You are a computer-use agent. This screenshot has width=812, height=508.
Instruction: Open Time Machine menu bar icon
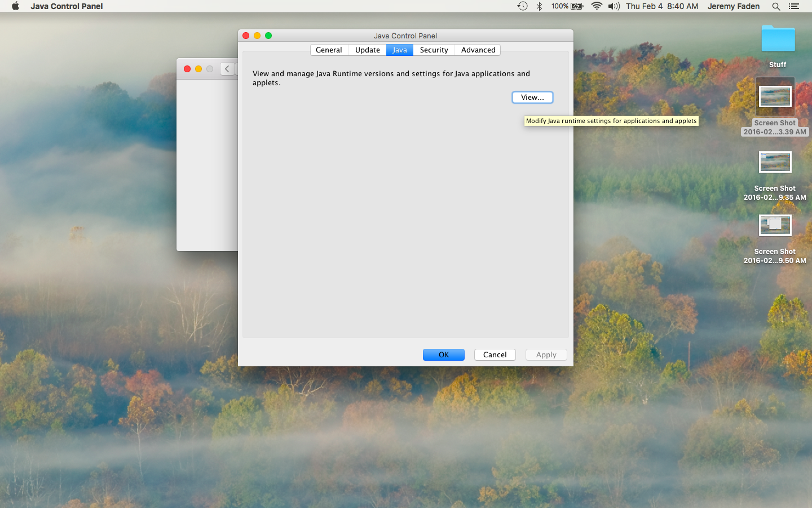[523, 6]
